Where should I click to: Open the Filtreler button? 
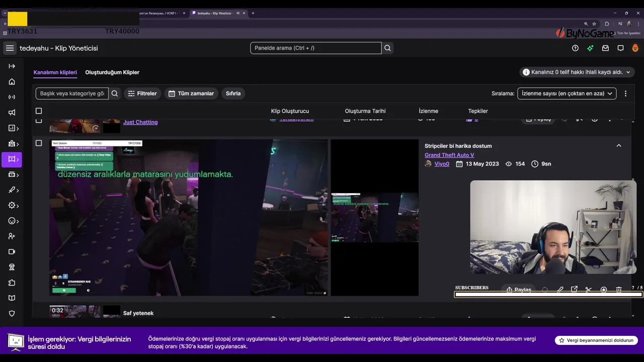tap(142, 94)
